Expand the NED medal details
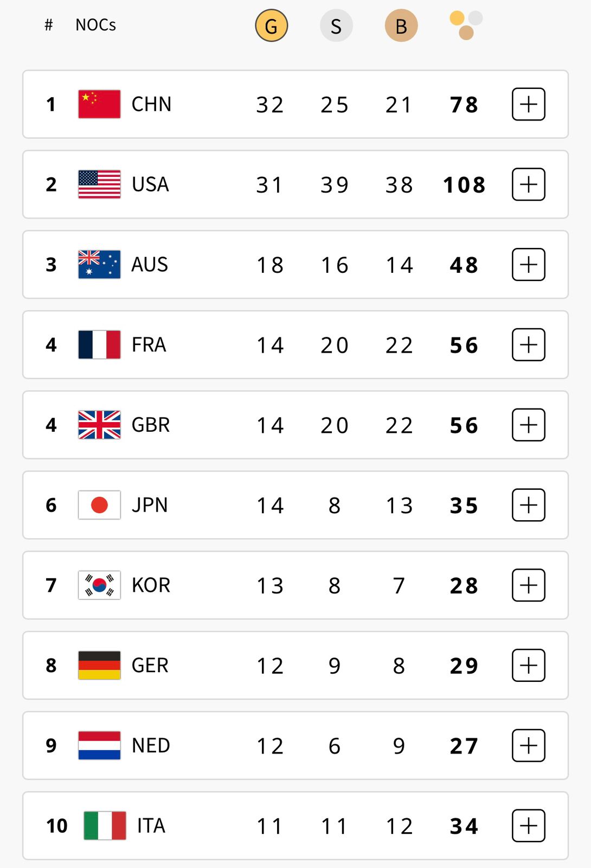The image size is (591, 868). coord(529,745)
